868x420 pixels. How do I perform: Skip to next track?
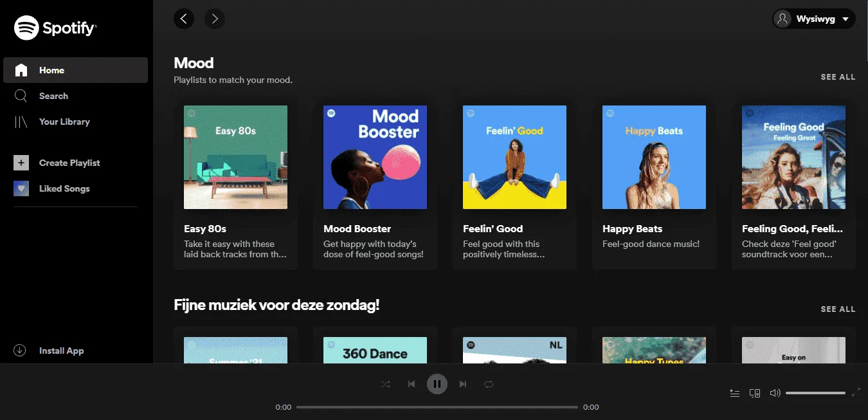[x=463, y=384]
